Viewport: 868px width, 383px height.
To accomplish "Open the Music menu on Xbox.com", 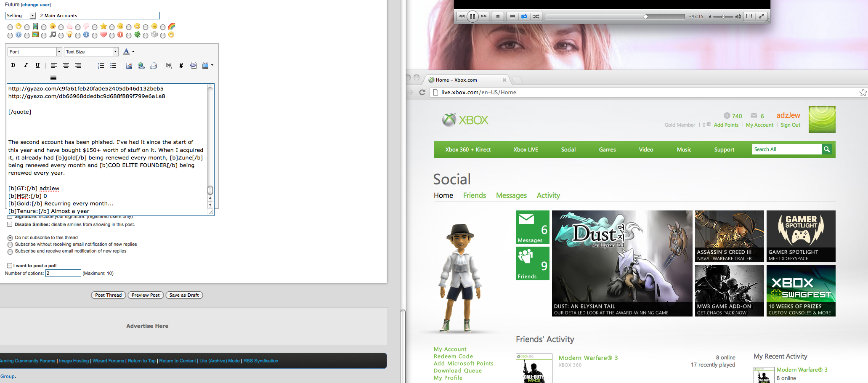I will pyautogui.click(x=684, y=149).
